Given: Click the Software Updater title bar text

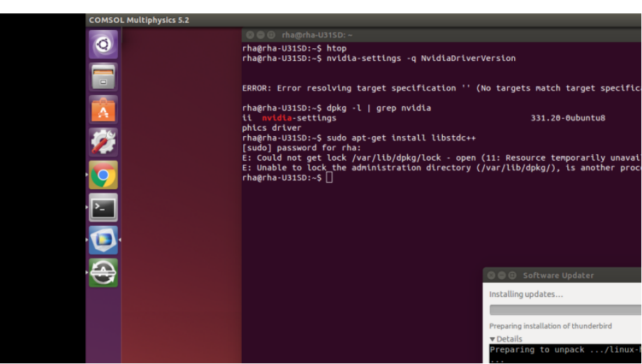Looking at the screenshot, I should click(558, 275).
